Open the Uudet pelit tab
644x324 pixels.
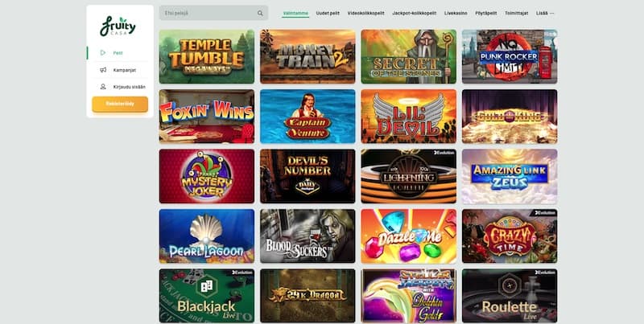click(328, 13)
